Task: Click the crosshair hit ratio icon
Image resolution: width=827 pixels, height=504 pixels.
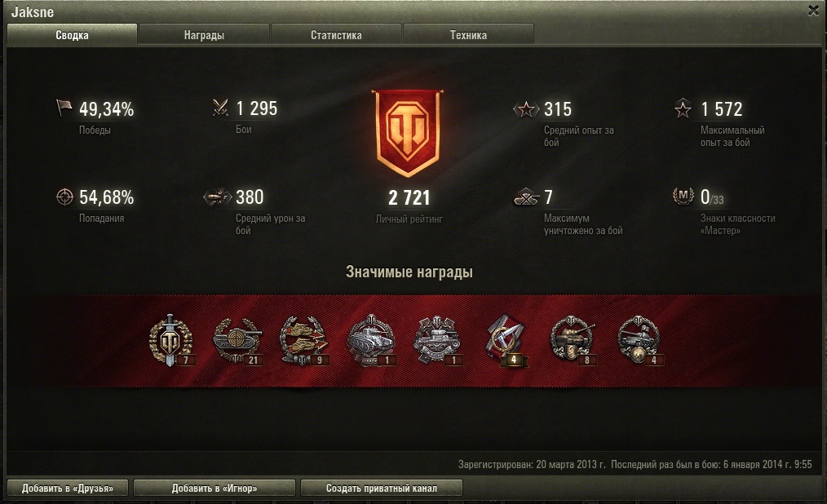Action: [x=64, y=197]
